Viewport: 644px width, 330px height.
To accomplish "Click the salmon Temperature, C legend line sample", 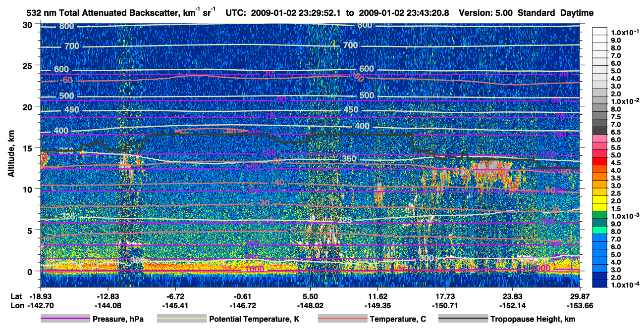I will (342, 319).
